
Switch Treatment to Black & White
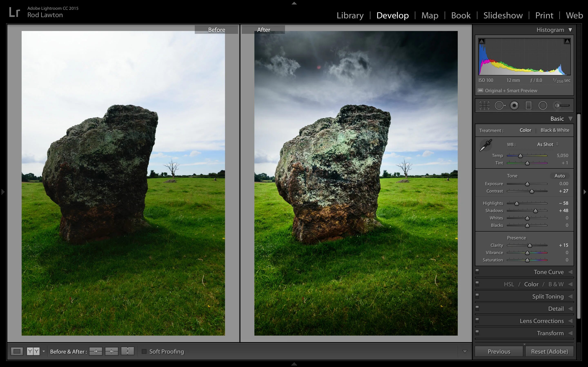555,130
